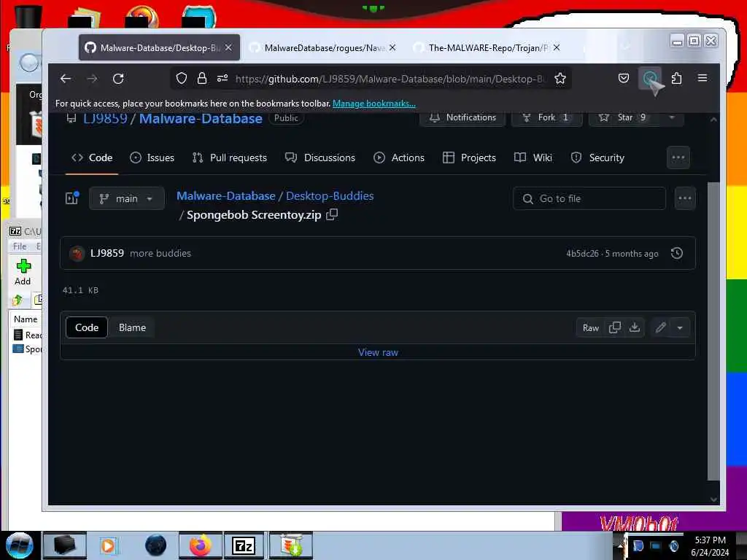Reload the page with the refresh icon
The image size is (747, 560).
[118, 79]
